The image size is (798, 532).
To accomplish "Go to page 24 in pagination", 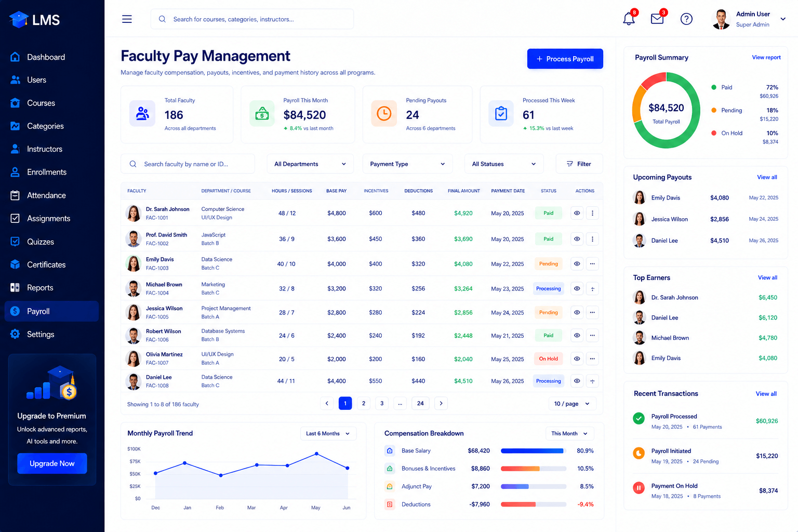I will pyautogui.click(x=420, y=403).
